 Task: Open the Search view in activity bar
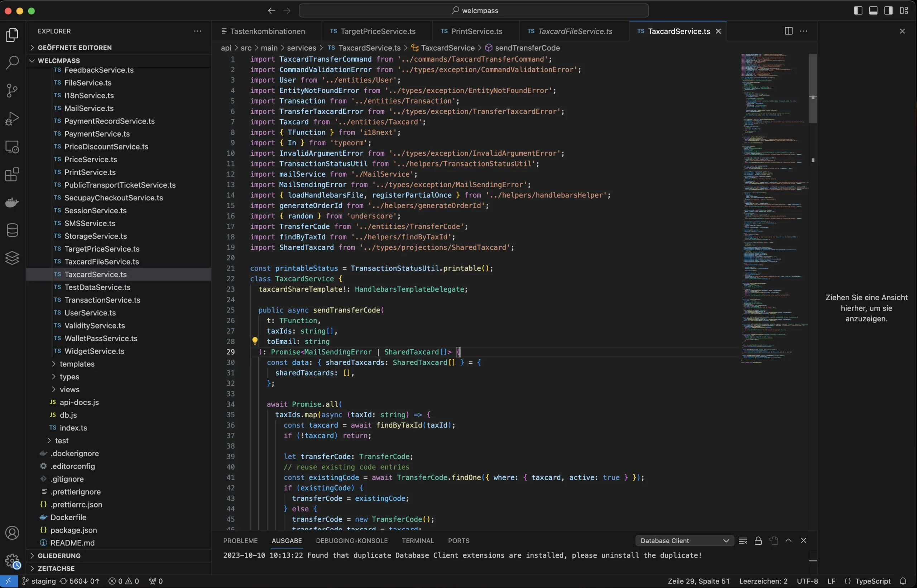point(12,63)
